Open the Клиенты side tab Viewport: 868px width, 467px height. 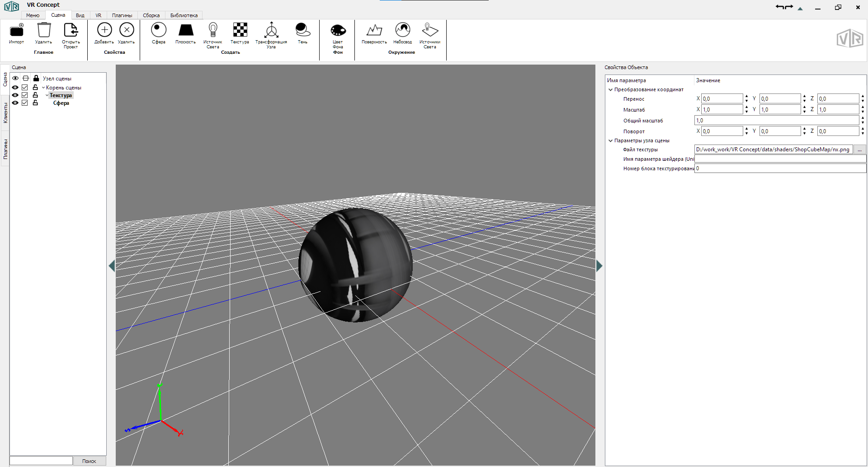pos(5,113)
